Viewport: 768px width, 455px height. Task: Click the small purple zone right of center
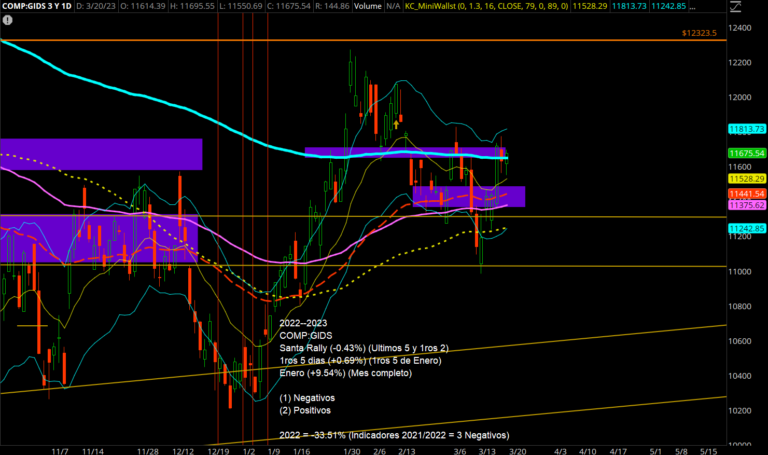coord(469,197)
